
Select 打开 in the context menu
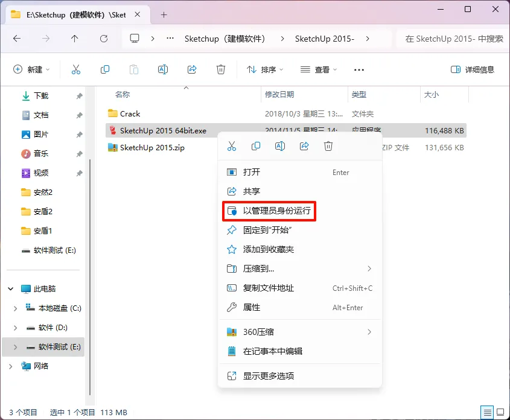(x=299, y=172)
